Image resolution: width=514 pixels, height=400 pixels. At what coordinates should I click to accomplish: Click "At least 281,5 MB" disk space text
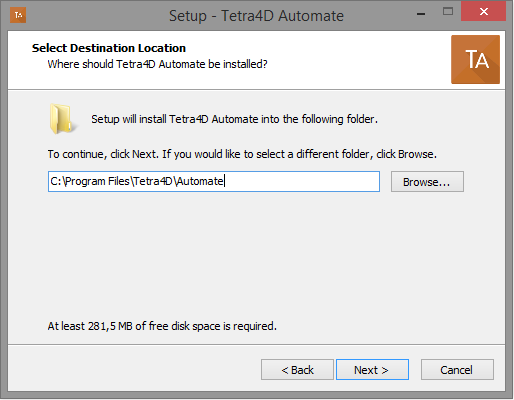pos(90,326)
